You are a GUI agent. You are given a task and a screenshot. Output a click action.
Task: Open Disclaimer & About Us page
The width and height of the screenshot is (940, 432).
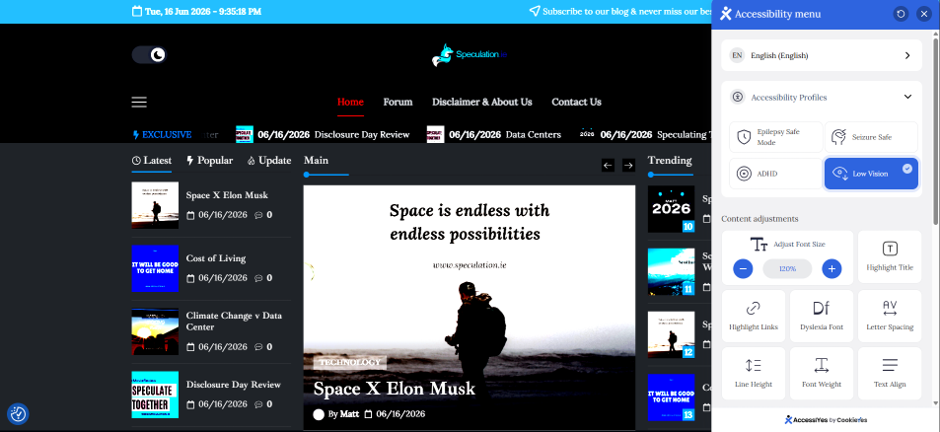pos(482,102)
